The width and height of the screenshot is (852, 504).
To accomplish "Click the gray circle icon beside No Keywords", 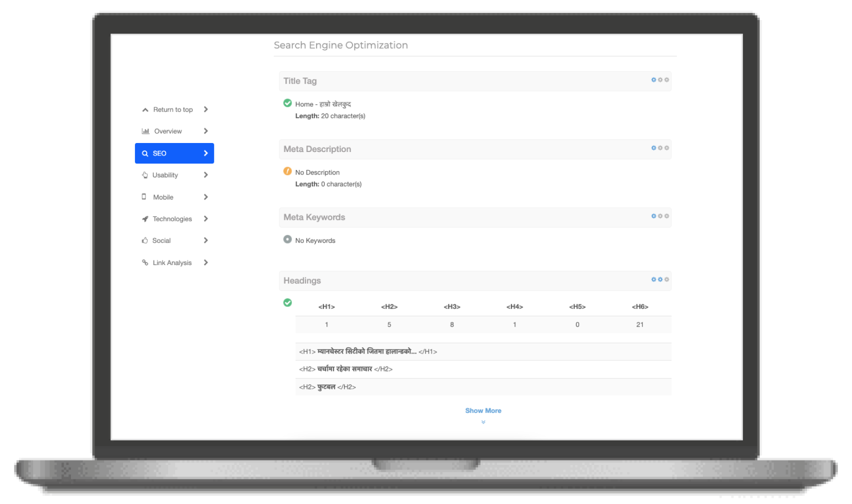I will [x=287, y=239].
